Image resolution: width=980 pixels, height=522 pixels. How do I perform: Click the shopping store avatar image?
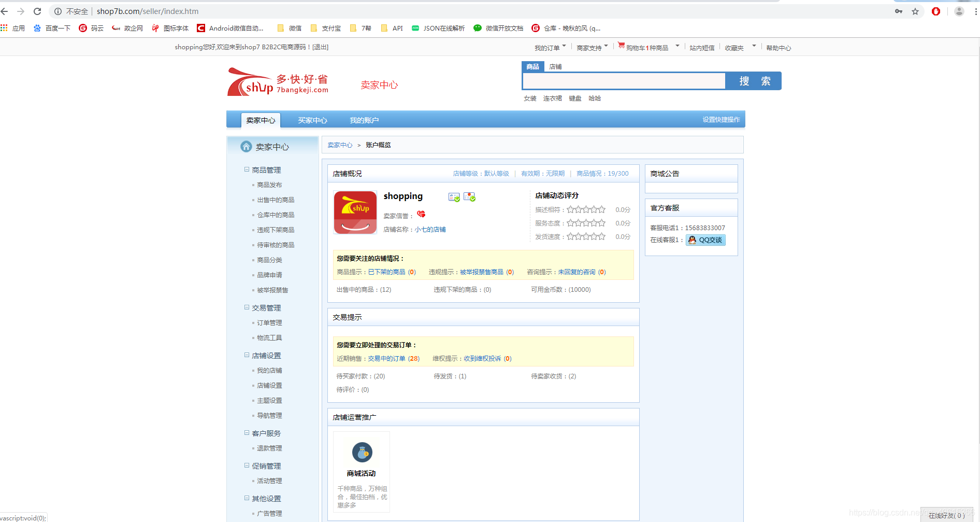pos(355,213)
